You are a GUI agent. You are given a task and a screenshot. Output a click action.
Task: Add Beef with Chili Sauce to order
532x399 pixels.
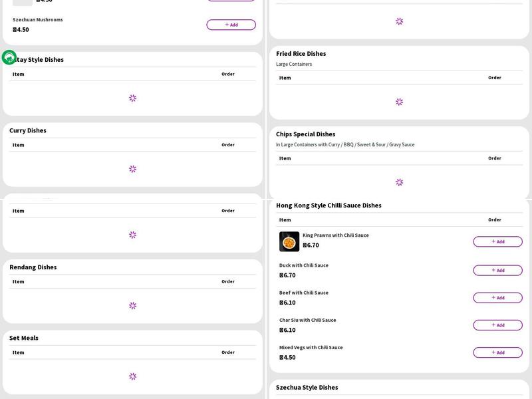(x=497, y=298)
